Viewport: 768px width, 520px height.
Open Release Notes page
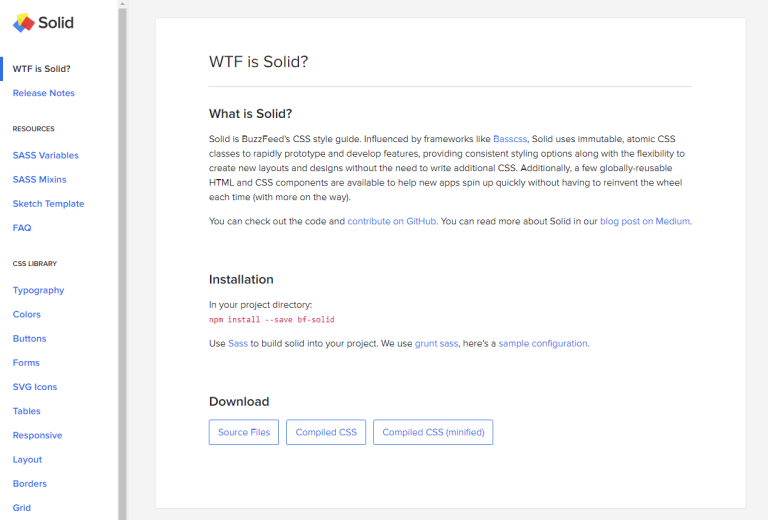pos(44,93)
